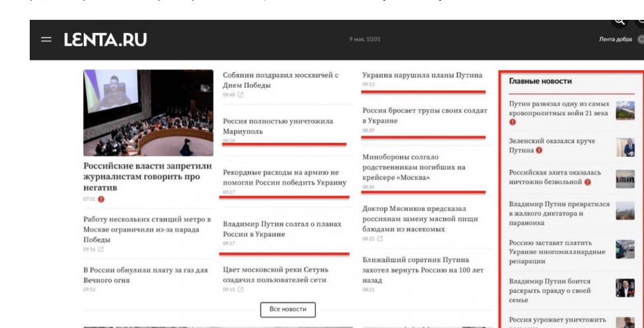The height and width of the screenshot is (328, 644).
Task: Click red alert icon after 'ничтожно безвольной'
Action: (588, 182)
